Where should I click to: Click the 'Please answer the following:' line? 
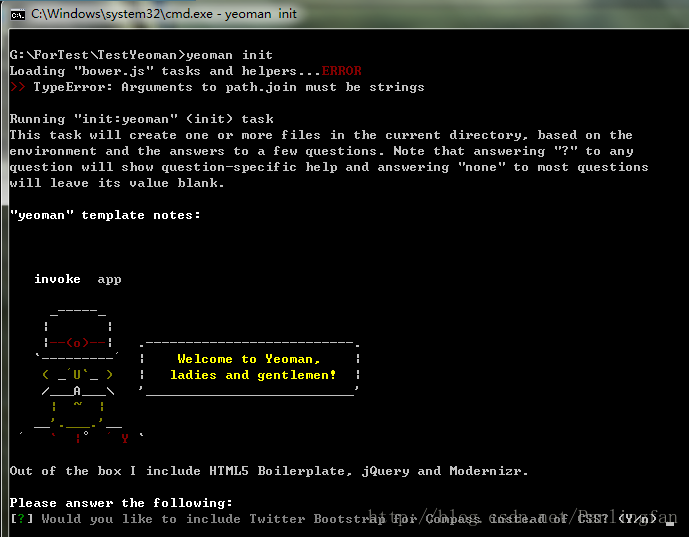(x=121, y=503)
